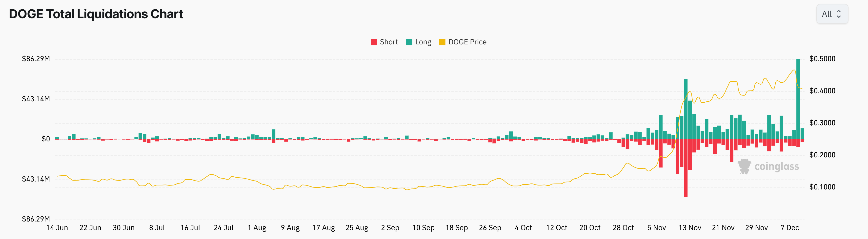The image size is (868, 239).
Task: Click the DOGE Total Liquidations Chart title
Action: (x=96, y=14)
